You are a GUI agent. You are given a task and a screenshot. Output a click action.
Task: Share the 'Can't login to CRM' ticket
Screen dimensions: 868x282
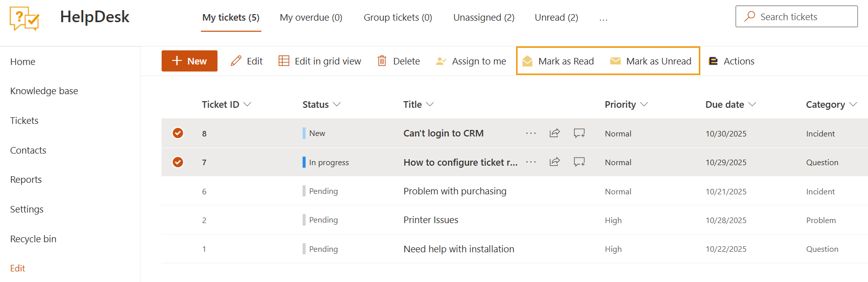pos(554,133)
